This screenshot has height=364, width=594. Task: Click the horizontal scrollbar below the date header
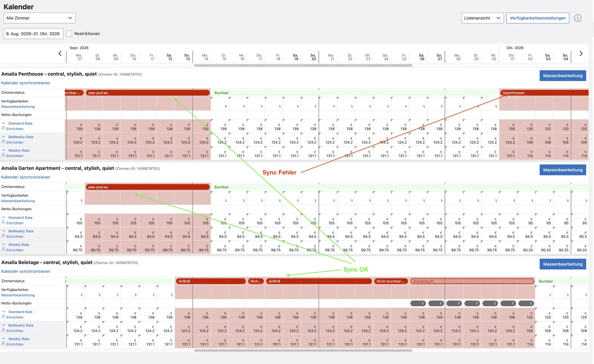pos(303,65)
